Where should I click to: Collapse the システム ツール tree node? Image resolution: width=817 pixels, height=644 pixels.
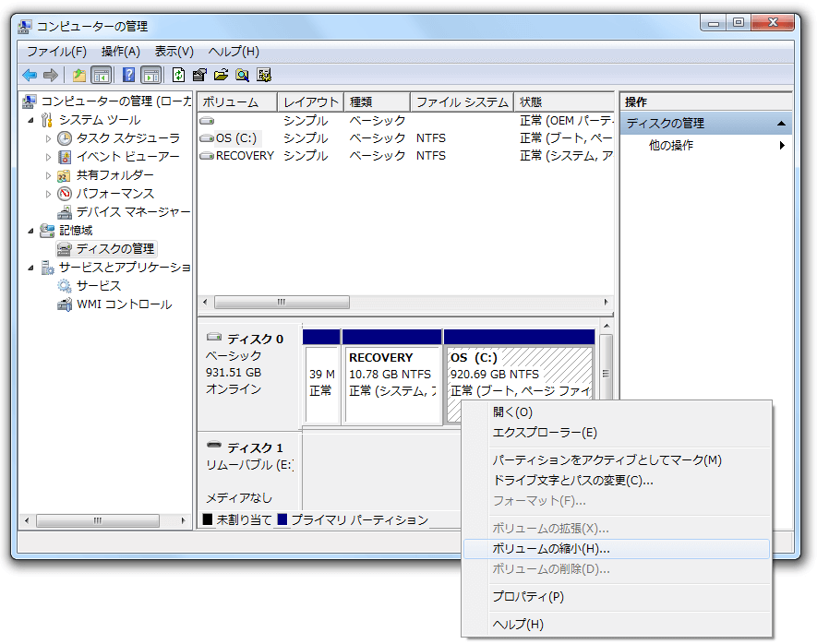point(30,120)
